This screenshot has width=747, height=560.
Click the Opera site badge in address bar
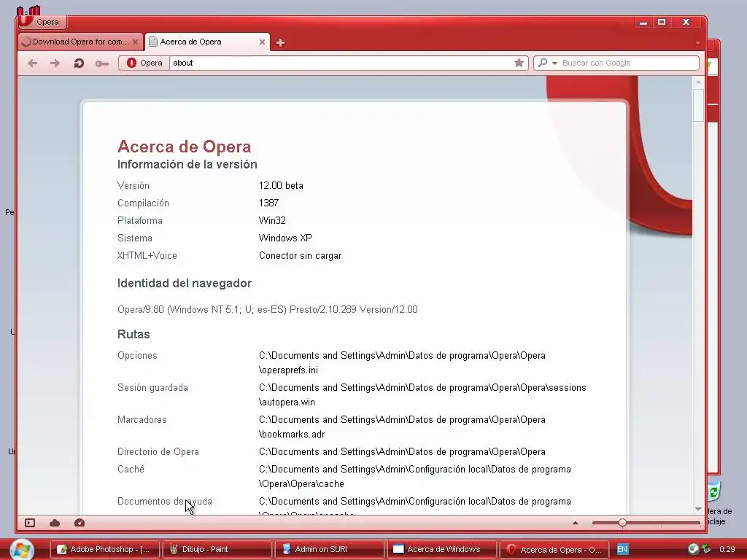pos(144,63)
